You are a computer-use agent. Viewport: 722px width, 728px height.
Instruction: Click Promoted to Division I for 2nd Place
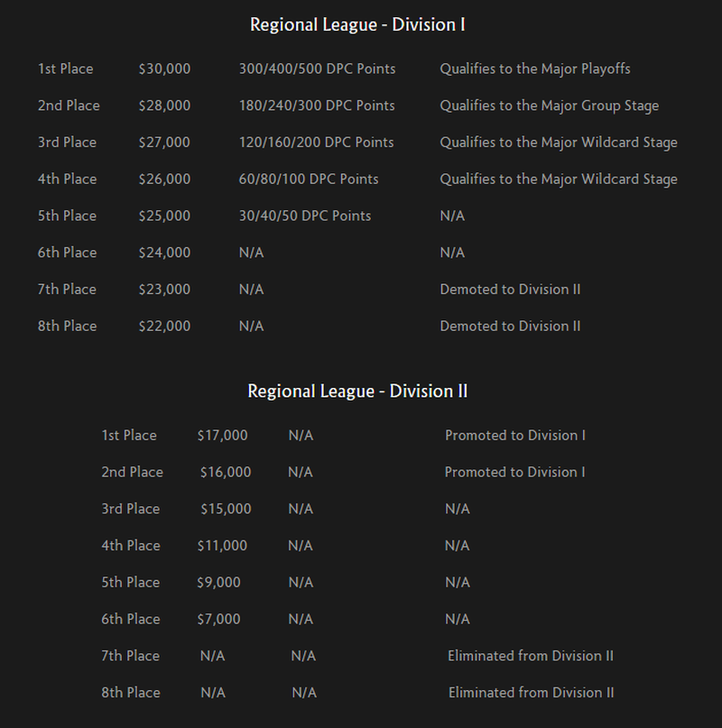pyautogui.click(x=514, y=472)
